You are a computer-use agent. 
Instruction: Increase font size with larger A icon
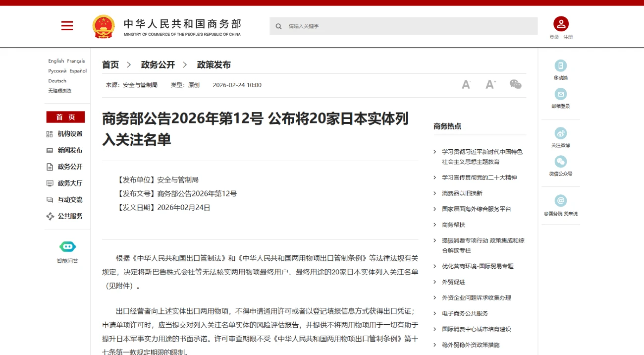pos(490,85)
